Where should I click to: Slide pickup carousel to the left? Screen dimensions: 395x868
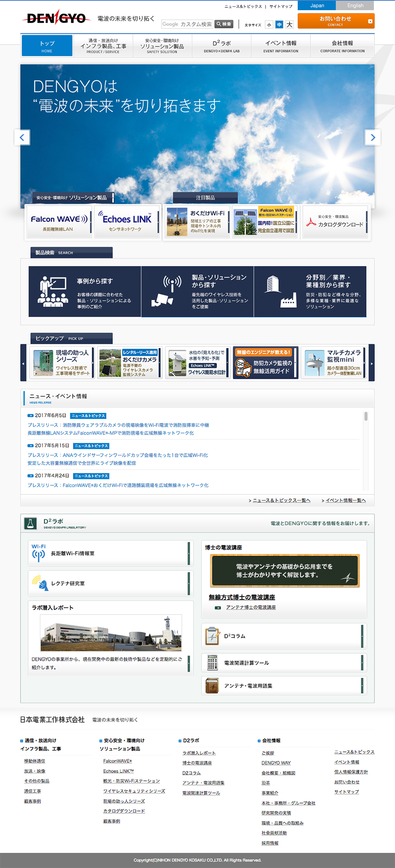(23, 363)
